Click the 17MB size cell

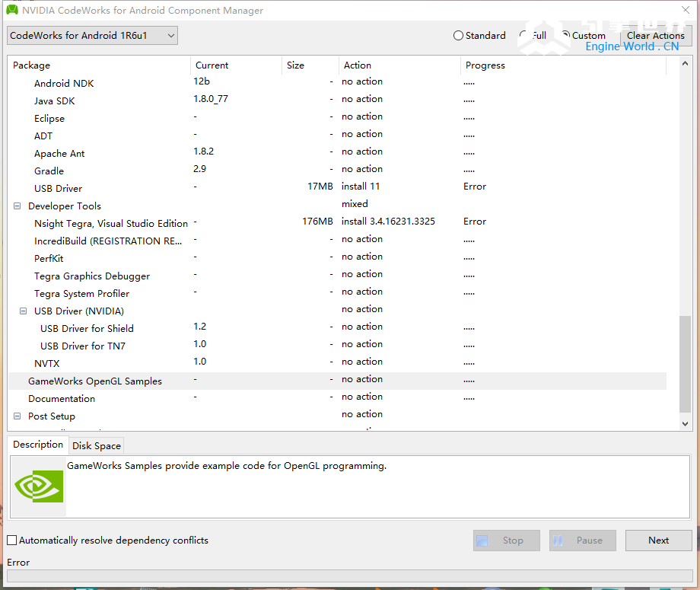(320, 187)
